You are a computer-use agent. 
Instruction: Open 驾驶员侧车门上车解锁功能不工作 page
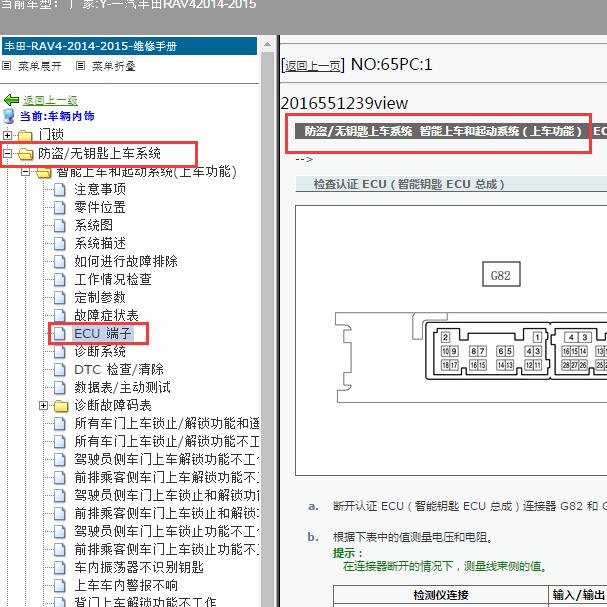point(167,460)
